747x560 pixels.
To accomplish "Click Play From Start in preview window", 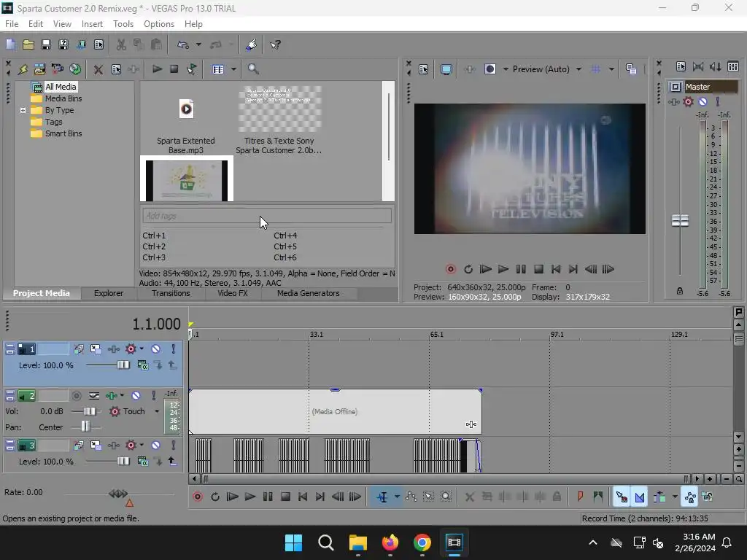I will pyautogui.click(x=485, y=269).
